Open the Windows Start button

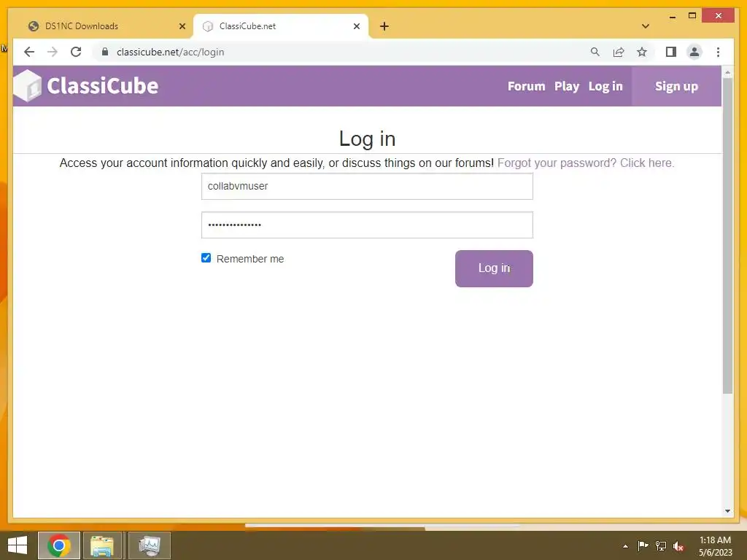[x=18, y=545]
